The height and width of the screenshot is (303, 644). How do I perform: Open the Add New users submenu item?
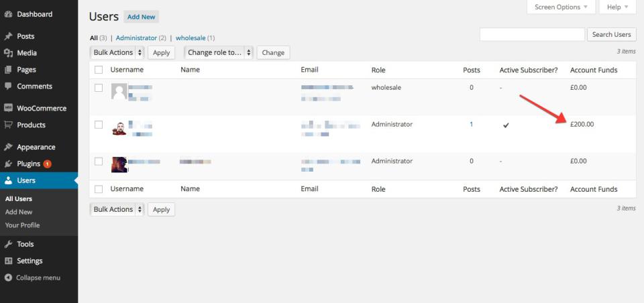pyautogui.click(x=19, y=212)
